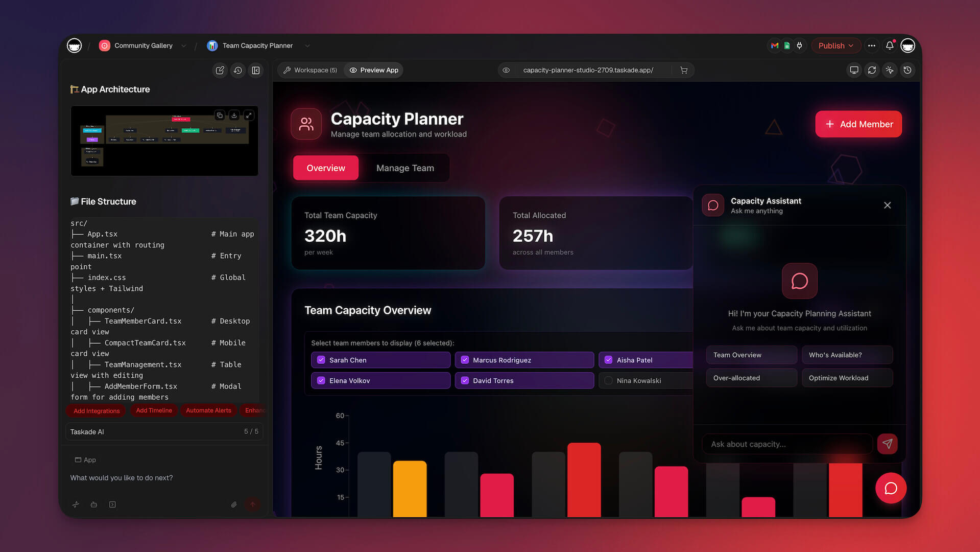980x552 pixels.
Task: Enable Nina Kowalski in team overview
Action: 608,380
